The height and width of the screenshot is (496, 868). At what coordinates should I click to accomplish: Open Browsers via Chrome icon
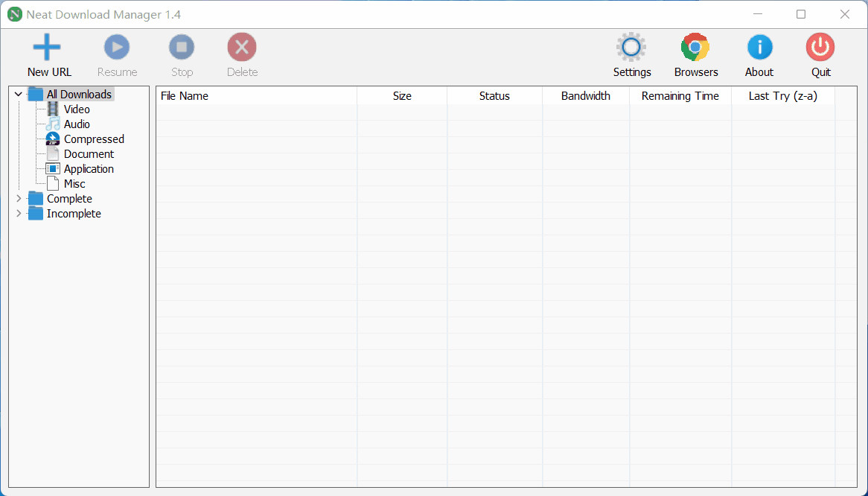pyautogui.click(x=695, y=47)
